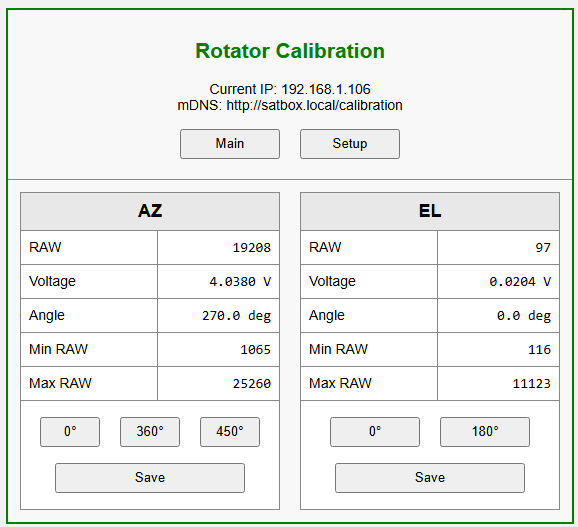The width and height of the screenshot is (578, 527).
Task: Click the mDNS satbox.local calibration address
Action: pyautogui.click(x=314, y=106)
